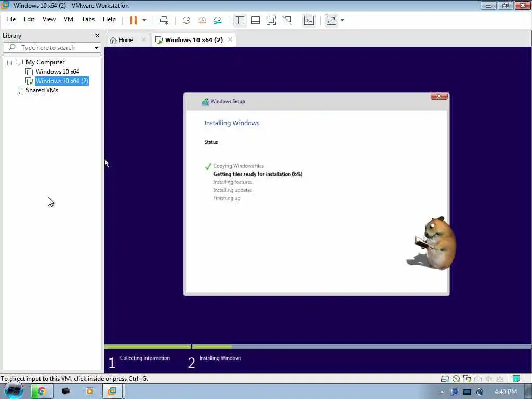Screen dimensions: 532x399
Task: Click the volume speaker tray icon
Action: pyautogui.click(x=480, y=392)
